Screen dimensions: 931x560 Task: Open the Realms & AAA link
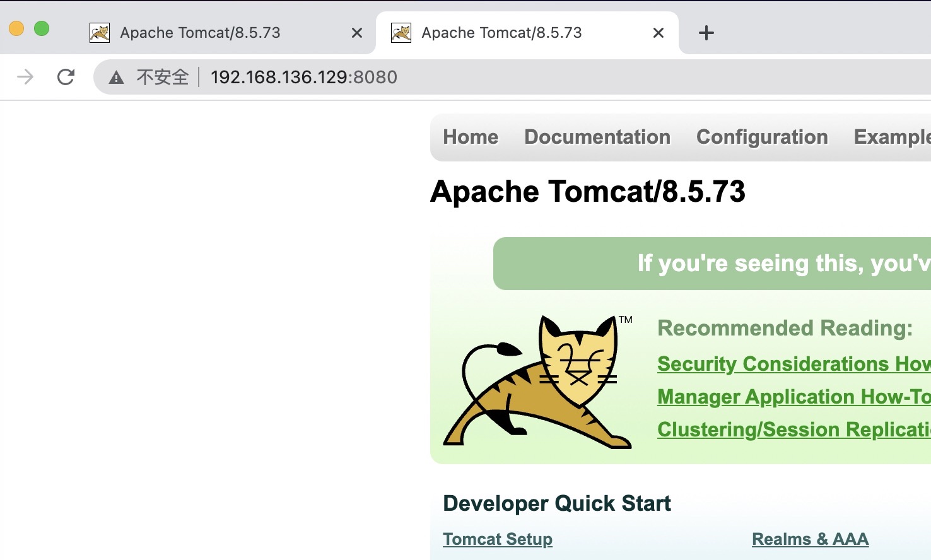pos(811,539)
